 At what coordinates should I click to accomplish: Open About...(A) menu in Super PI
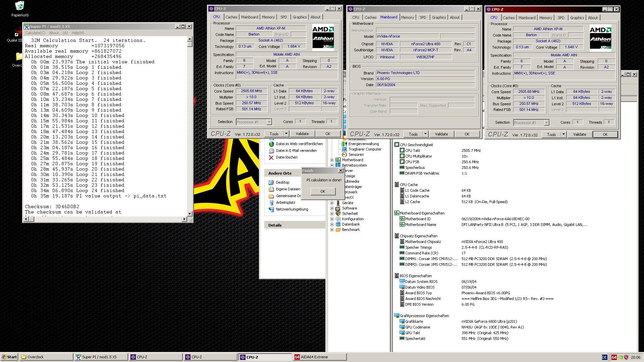click(x=58, y=33)
